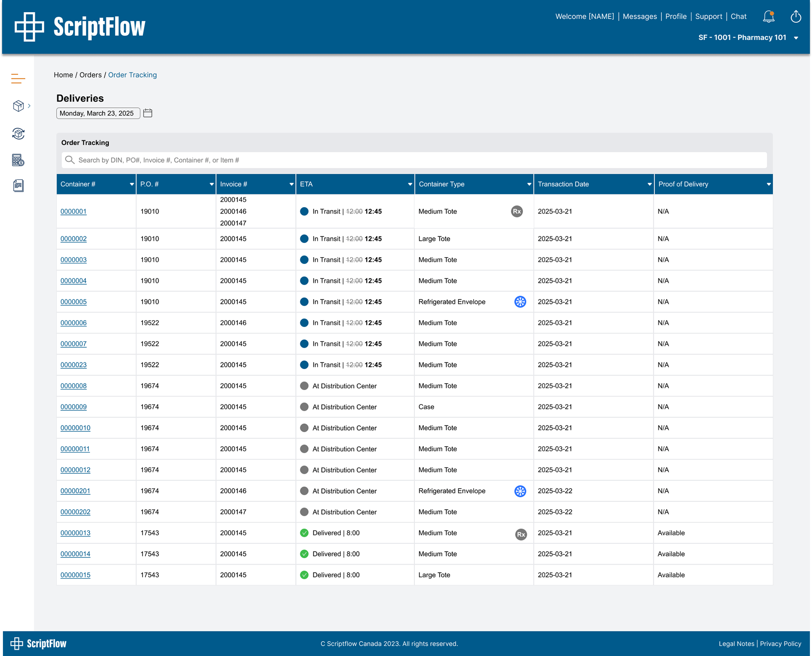Click Available proof of delivery for 00000014
The height and width of the screenshot is (656, 812).
[671, 554]
